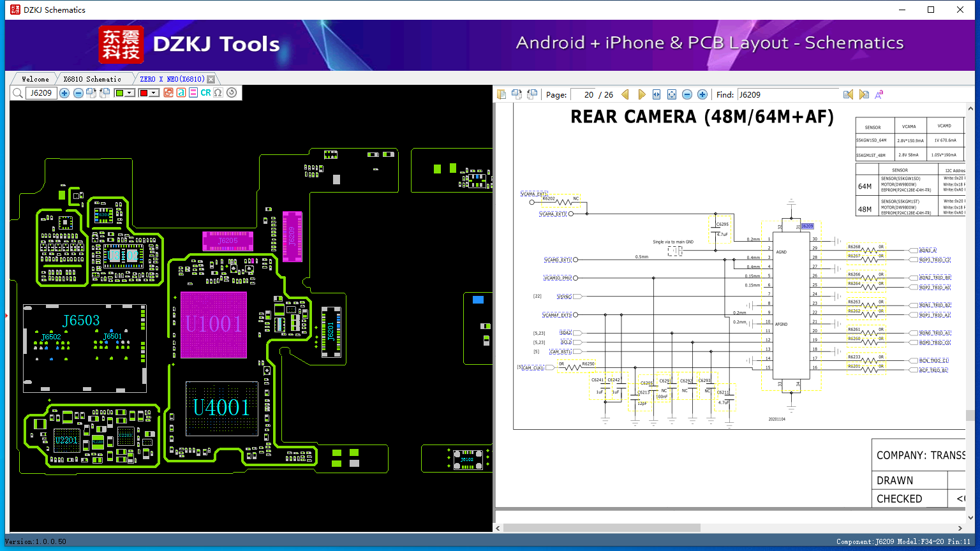Click the Version:1.0.0.50 status text
Viewport: 980px width, 551px height.
(x=36, y=541)
